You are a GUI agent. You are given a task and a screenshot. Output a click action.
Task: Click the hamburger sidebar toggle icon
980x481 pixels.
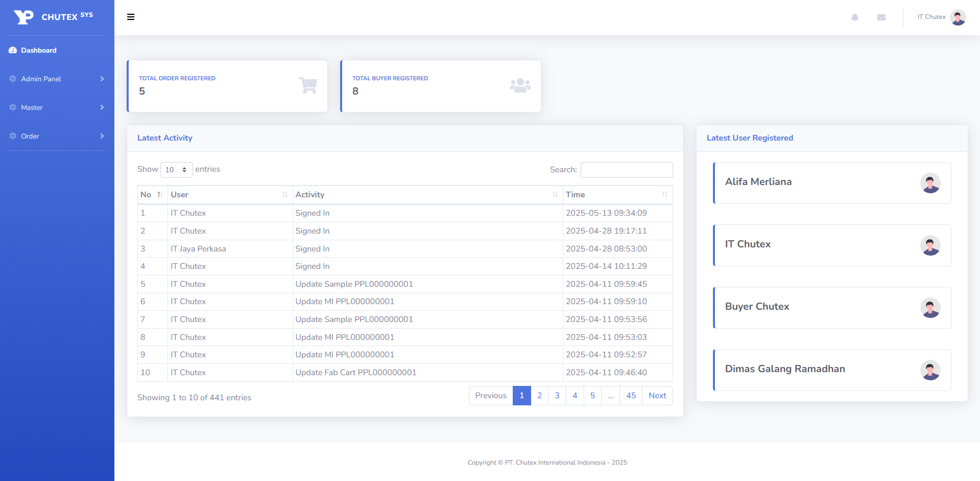[131, 17]
